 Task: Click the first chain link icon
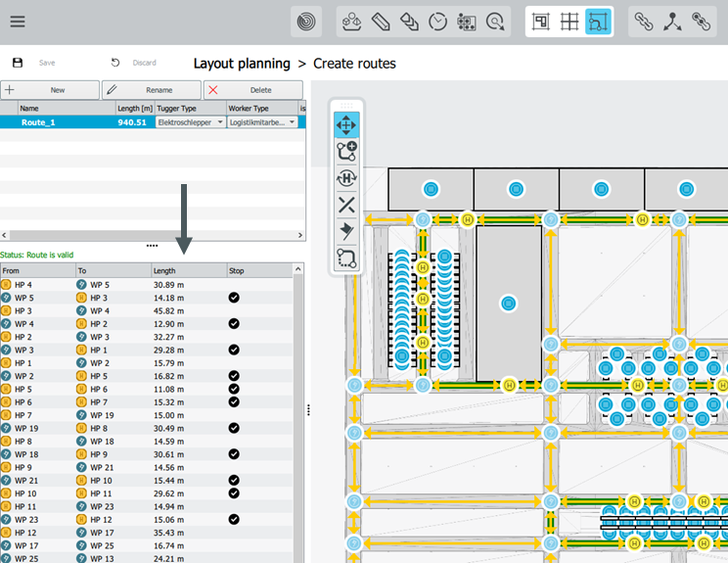click(x=644, y=22)
